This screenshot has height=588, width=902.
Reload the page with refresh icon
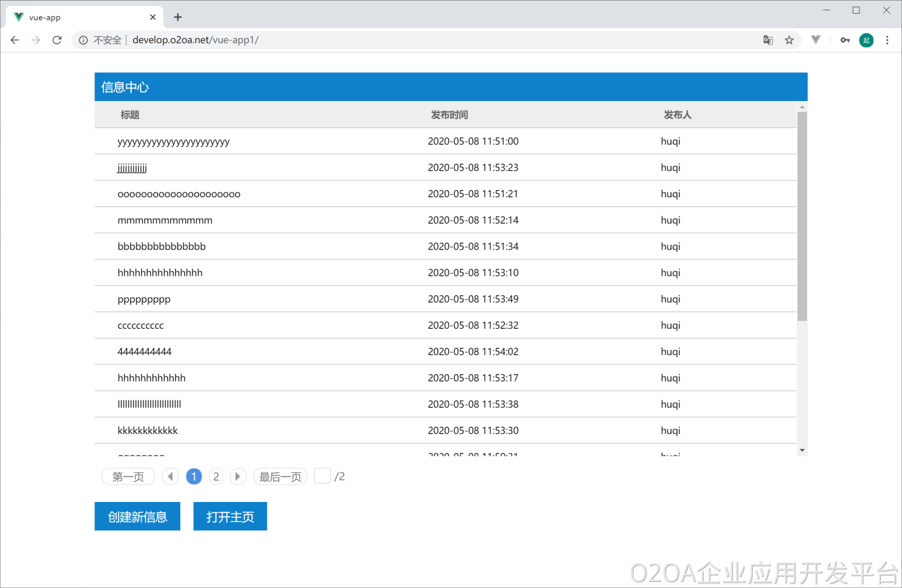(x=57, y=40)
